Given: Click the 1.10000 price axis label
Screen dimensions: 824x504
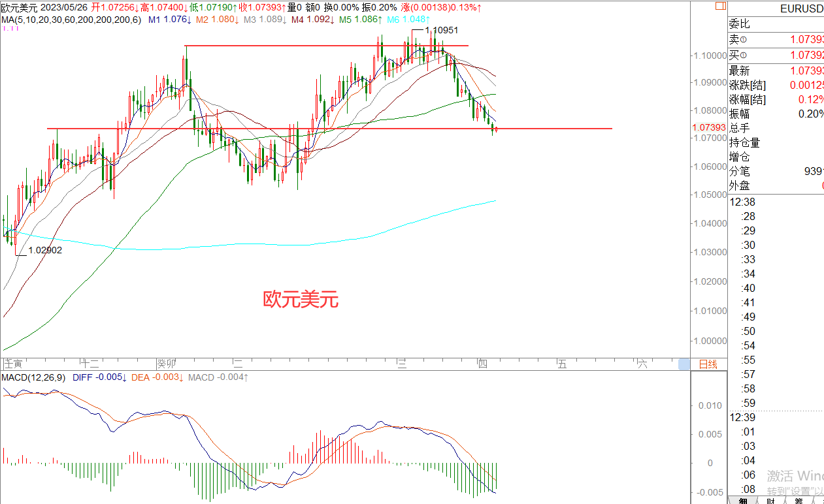Looking at the screenshot, I should tap(710, 55).
